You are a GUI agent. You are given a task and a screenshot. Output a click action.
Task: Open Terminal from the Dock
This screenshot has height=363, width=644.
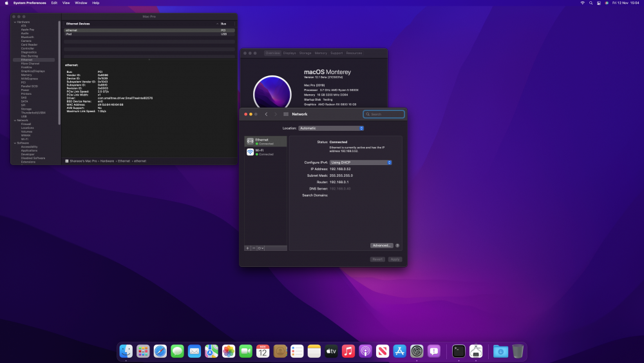pos(459,351)
